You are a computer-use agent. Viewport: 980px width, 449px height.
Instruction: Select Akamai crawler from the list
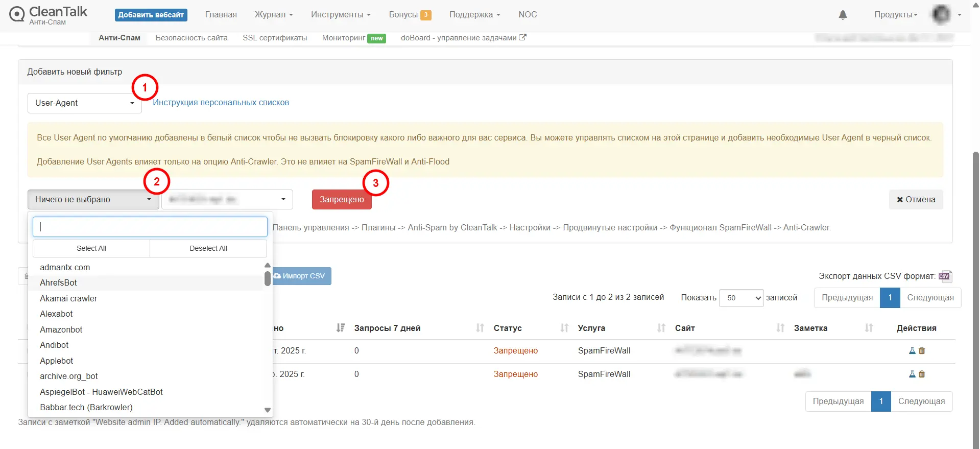[x=68, y=299]
